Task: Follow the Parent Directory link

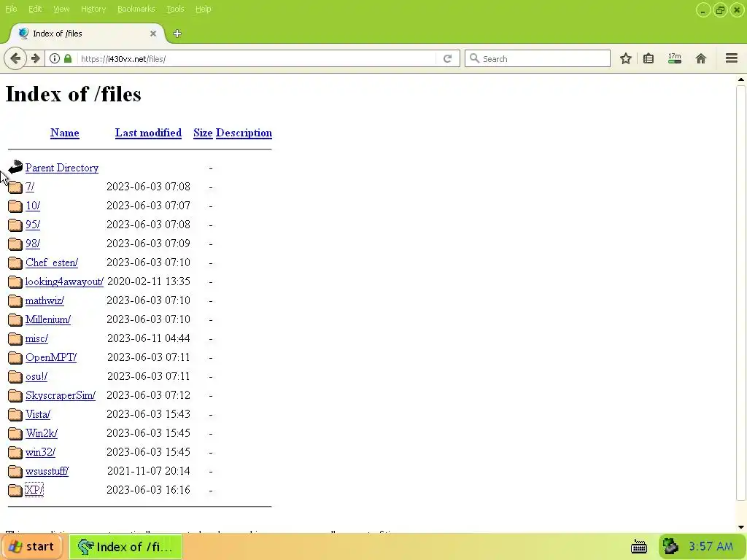Action: tap(62, 168)
